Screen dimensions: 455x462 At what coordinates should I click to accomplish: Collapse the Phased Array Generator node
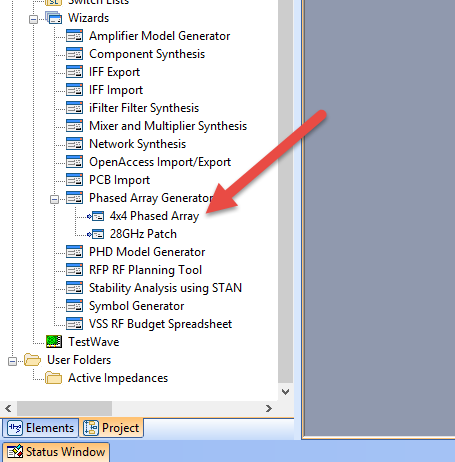pyautogui.click(x=54, y=199)
